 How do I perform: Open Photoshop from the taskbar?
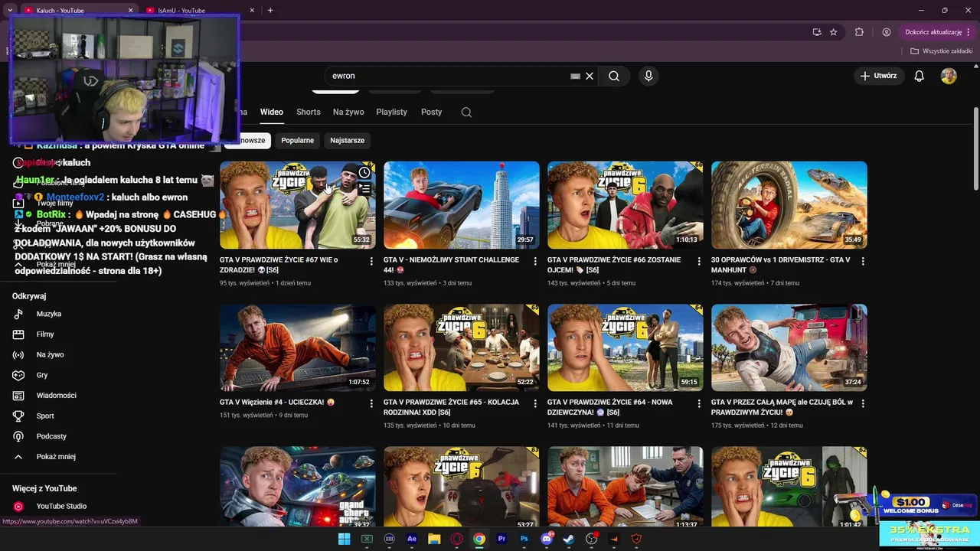(524, 539)
